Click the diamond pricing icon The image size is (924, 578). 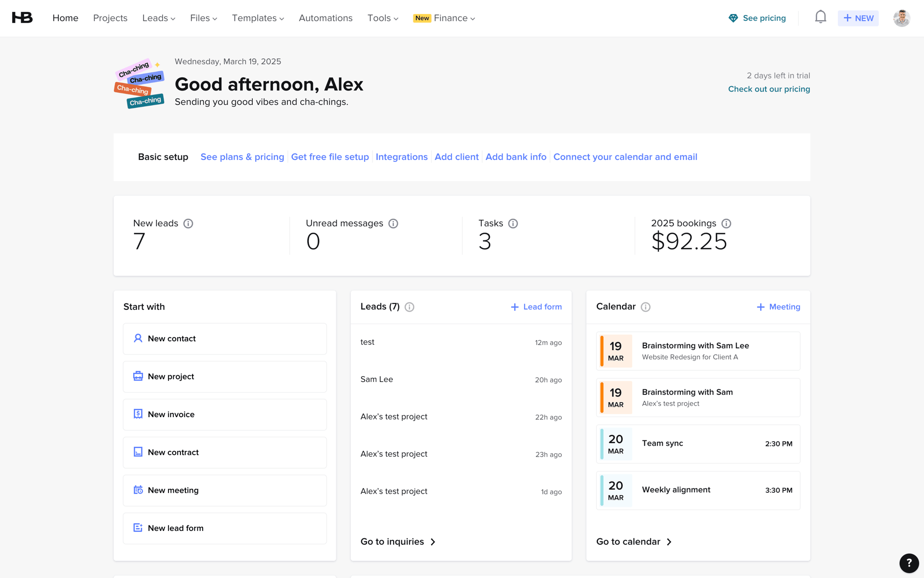coord(733,18)
